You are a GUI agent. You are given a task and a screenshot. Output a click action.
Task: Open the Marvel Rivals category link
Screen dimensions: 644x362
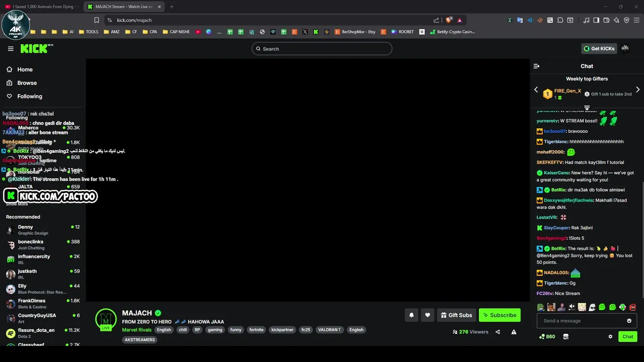click(x=136, y=330)
